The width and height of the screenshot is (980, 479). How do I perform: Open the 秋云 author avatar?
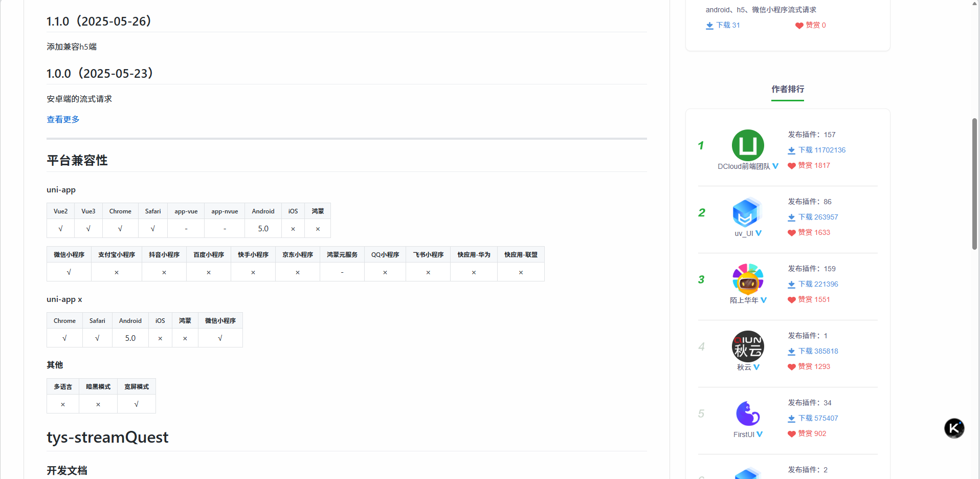pos(748,346)
